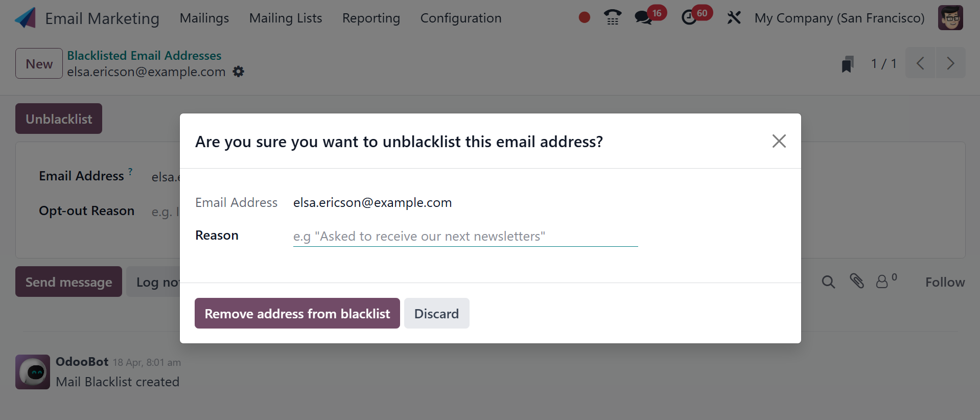Click the followers person icon

pyautogui.click(x=882, y=282)
